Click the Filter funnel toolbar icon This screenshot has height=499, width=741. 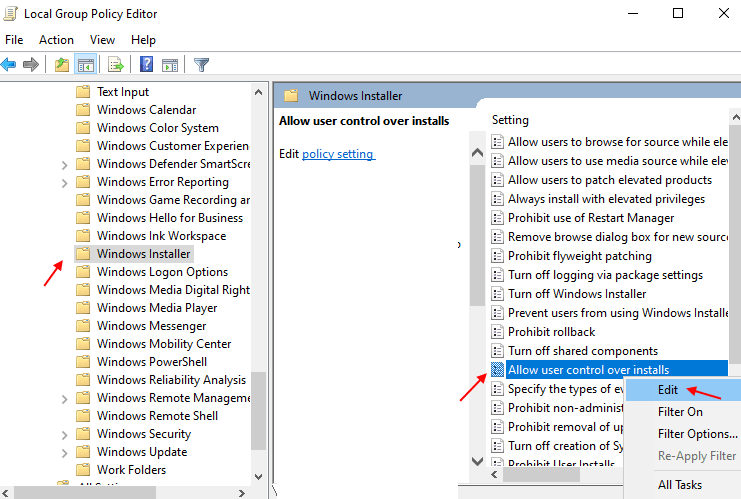click(x=201, y=64)
